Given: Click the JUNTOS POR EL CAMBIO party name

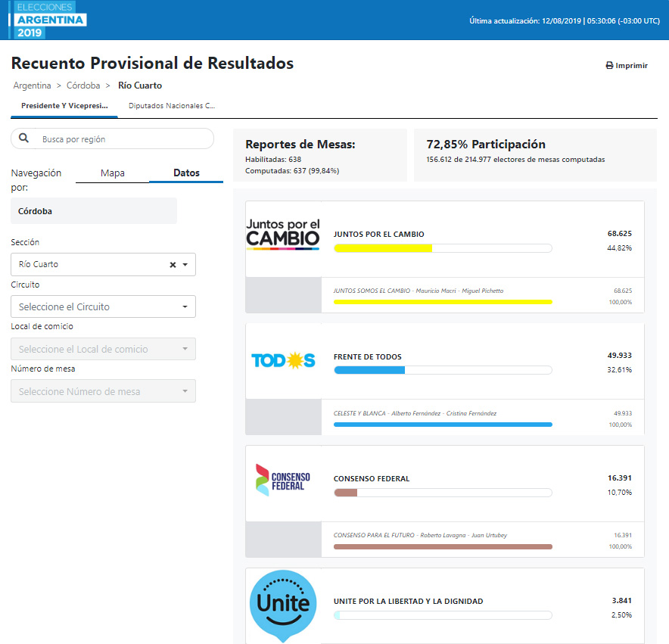Looking at the screenshot, I should [x=379, y=235].
